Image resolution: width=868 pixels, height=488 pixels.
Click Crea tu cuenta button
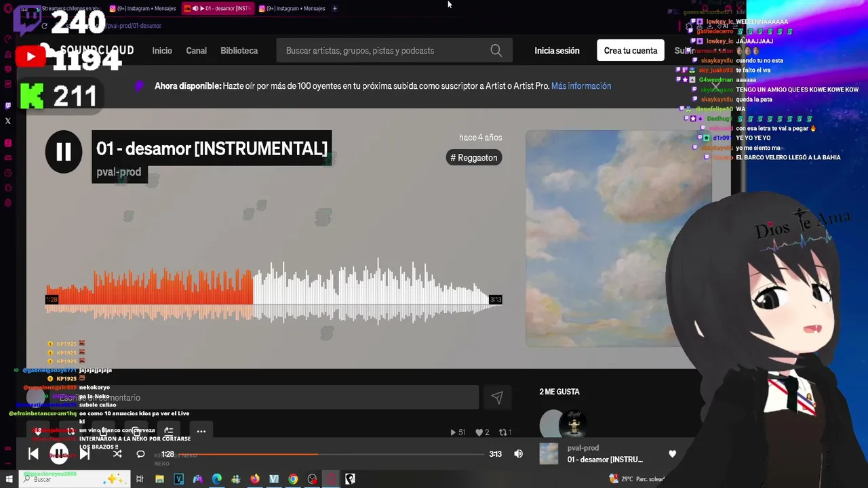(631, 51)
